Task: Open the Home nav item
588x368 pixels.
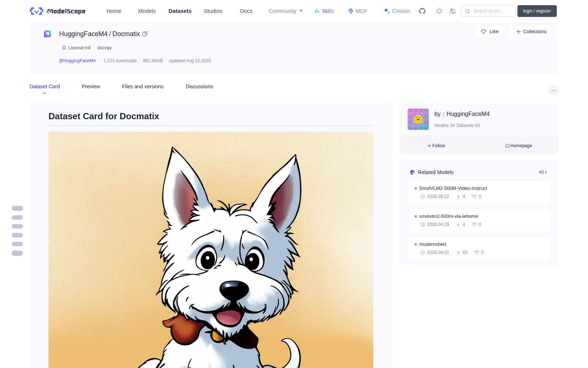Action: [x=114, y=11]
